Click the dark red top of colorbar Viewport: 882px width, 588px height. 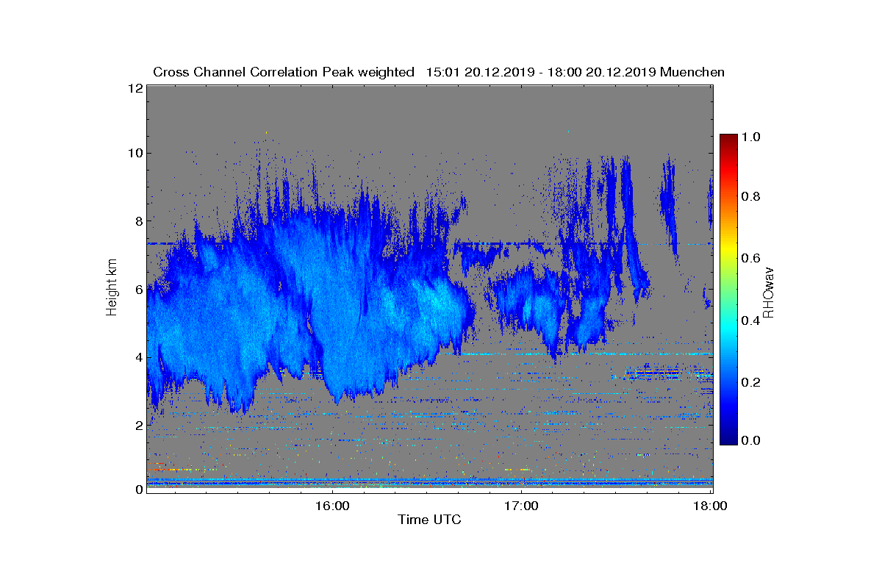pyautogui.click(x=728, y=140)
